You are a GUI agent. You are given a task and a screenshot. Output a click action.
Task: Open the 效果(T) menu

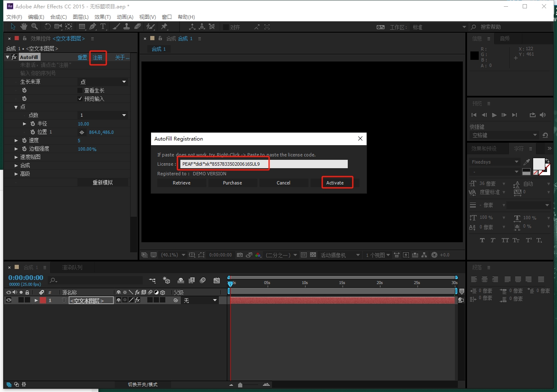(x=103, y=17)
